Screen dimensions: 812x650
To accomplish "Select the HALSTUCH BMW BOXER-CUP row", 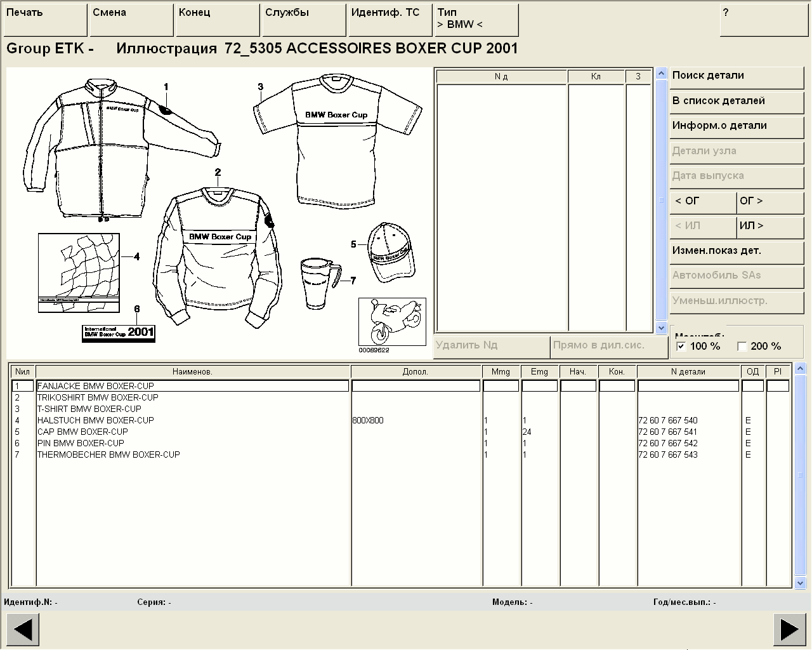I will [401, 420].
